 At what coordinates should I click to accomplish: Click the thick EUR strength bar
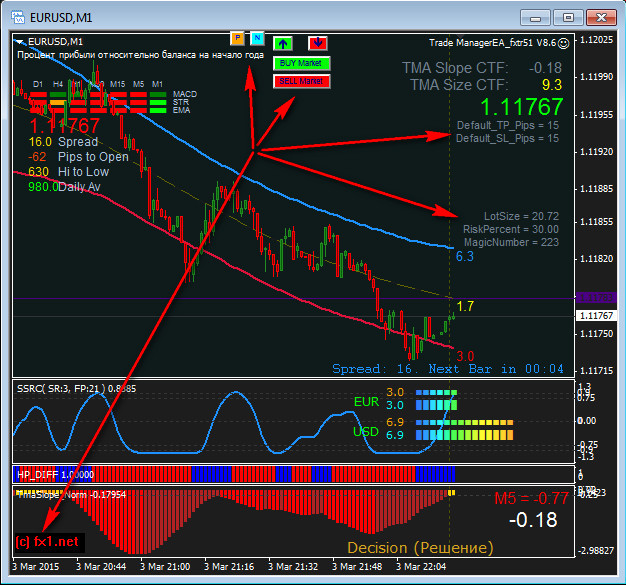point(436,405)
